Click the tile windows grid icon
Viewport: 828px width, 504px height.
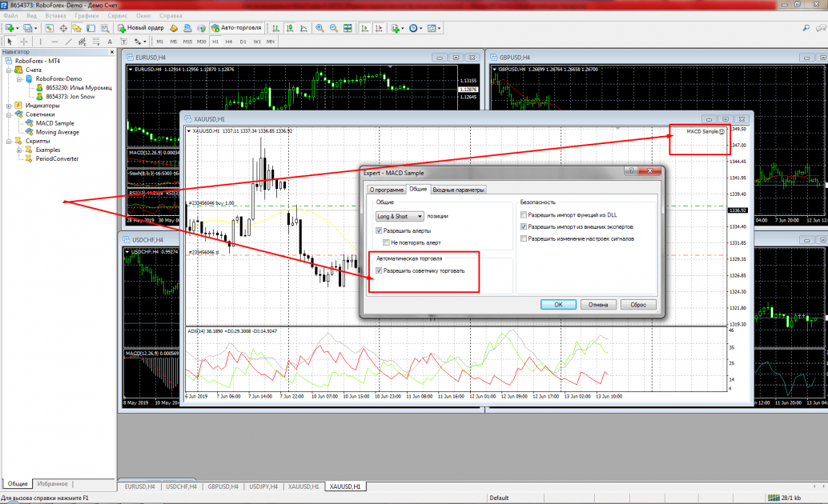[348, 28]
